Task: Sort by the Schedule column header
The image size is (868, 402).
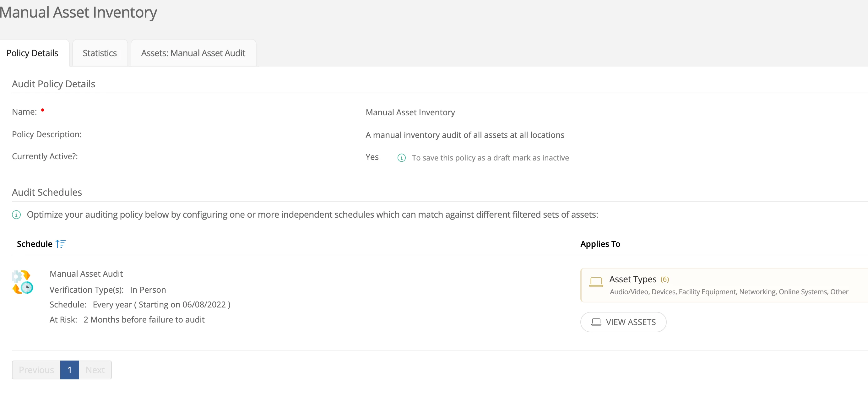Action: [x=34, y=244]
